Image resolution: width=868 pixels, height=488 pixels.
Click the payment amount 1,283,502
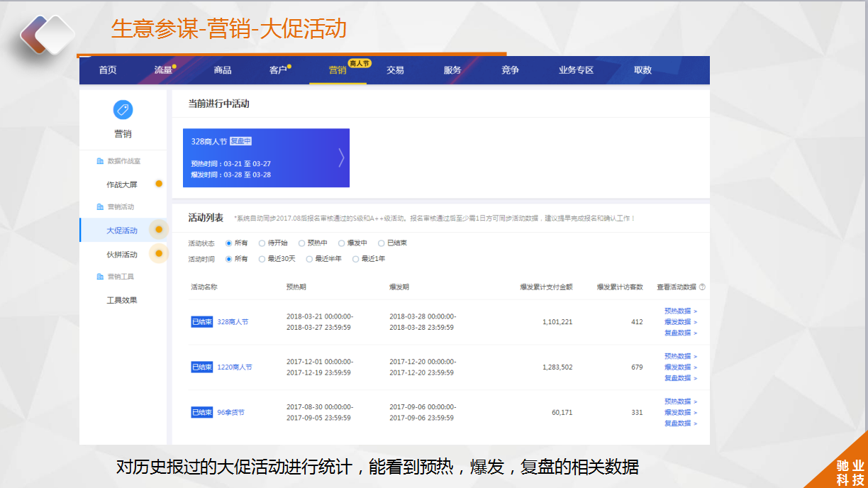click(557, 367)
